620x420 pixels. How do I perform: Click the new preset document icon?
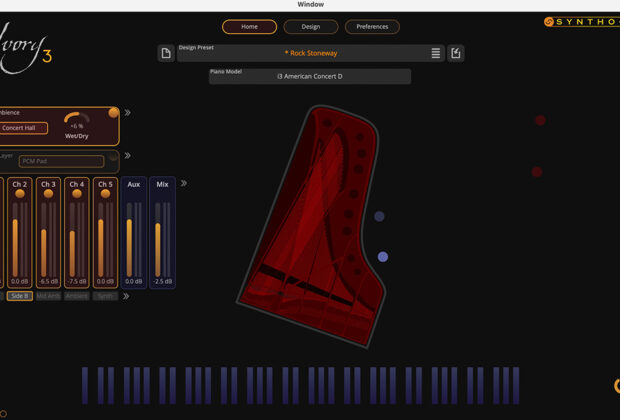[166, 53]
